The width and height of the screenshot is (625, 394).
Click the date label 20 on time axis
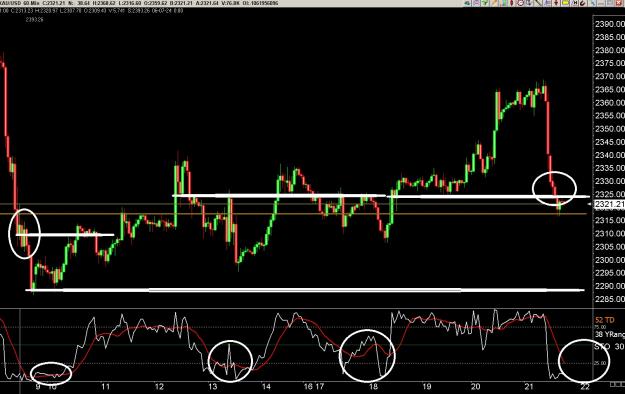click(x=476, y=386)
